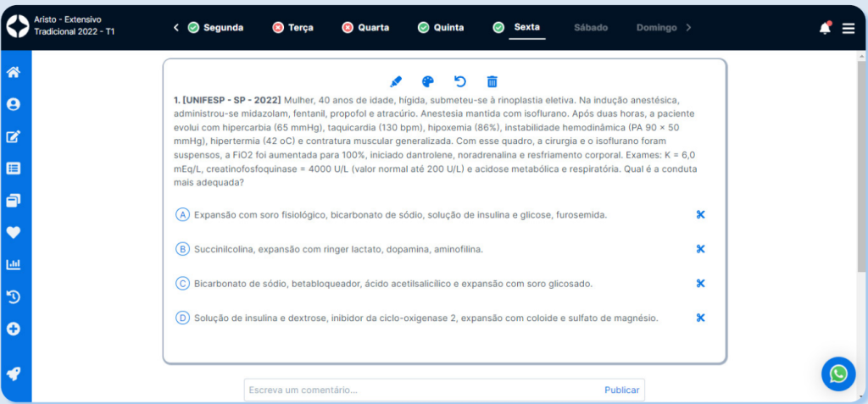
Task: Click the Publicar button
Action: tap(622, 390)
